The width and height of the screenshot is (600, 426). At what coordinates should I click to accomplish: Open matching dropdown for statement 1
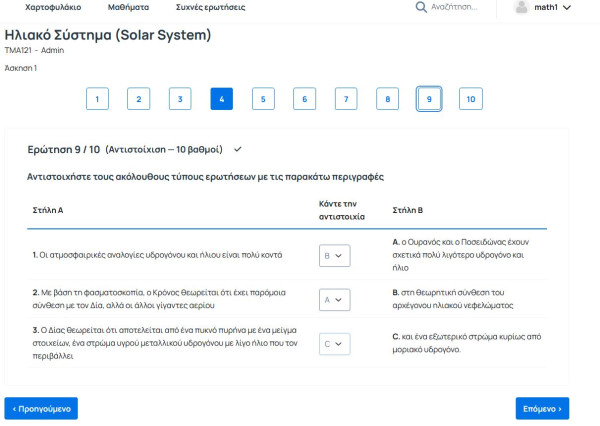[334, 255]
